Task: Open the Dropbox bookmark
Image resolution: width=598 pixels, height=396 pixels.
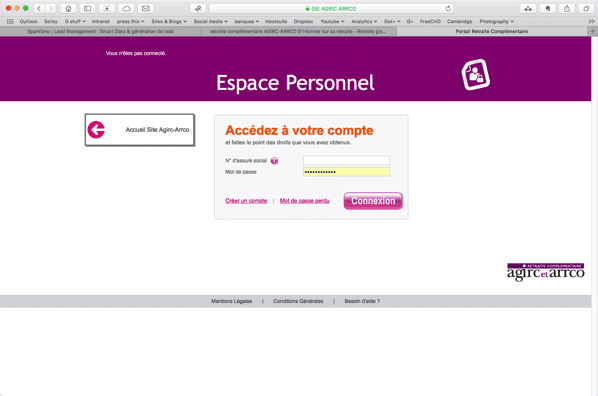Action: click(x=304, y=21)
